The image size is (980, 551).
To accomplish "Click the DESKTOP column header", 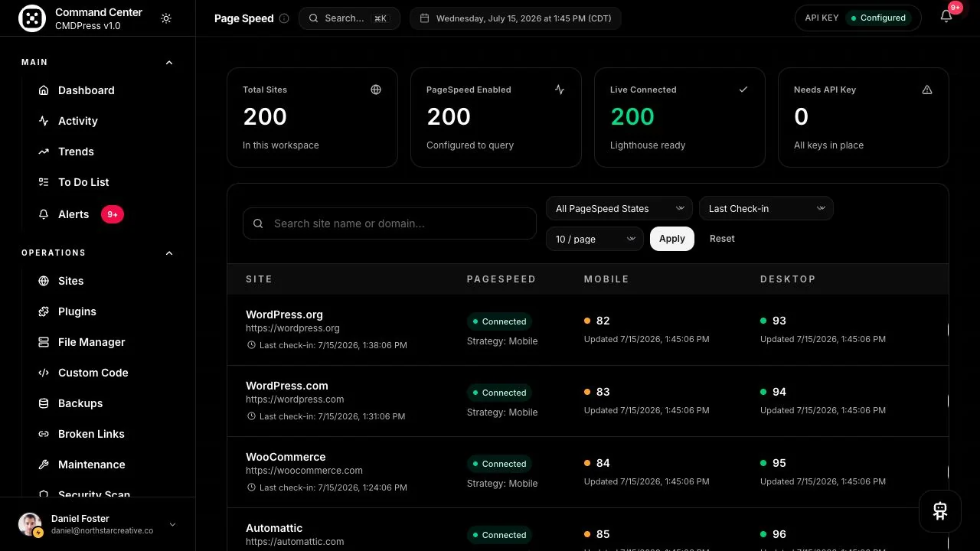I will [x=788, y=279].
